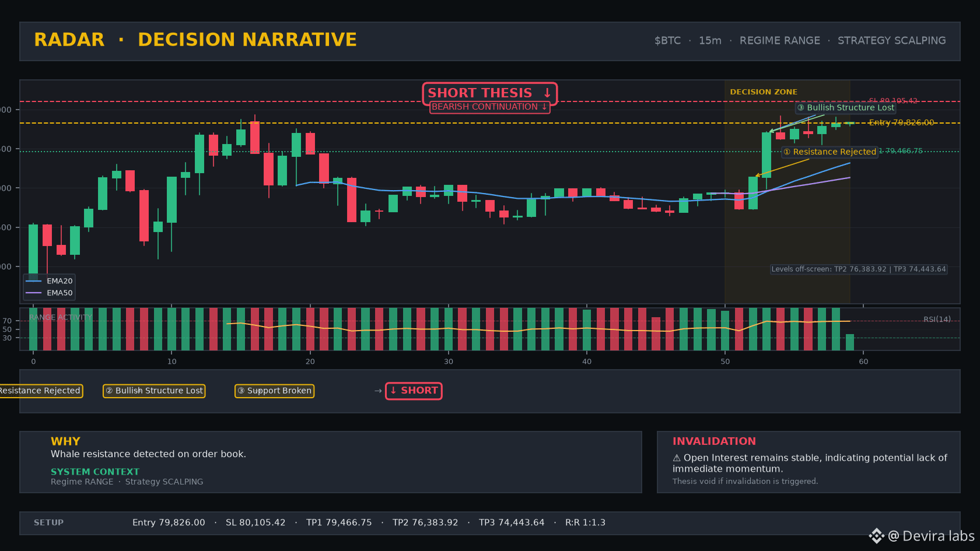Click the INVALIDATION heading

[x=714, y=441]
